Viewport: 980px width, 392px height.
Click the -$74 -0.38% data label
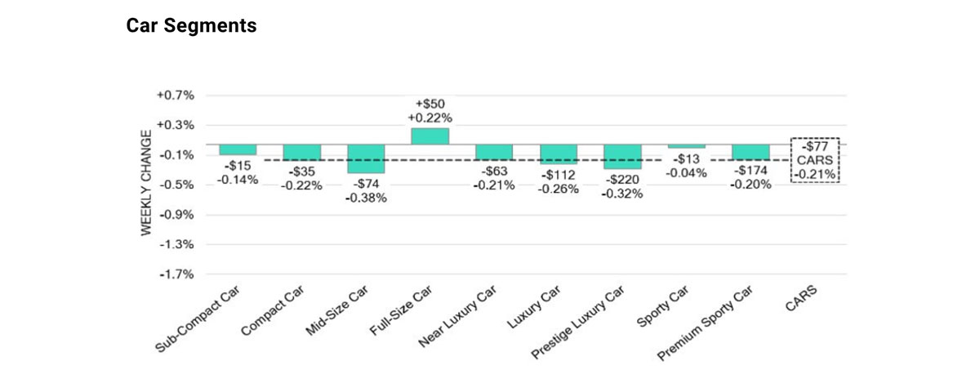click(366, 191)
